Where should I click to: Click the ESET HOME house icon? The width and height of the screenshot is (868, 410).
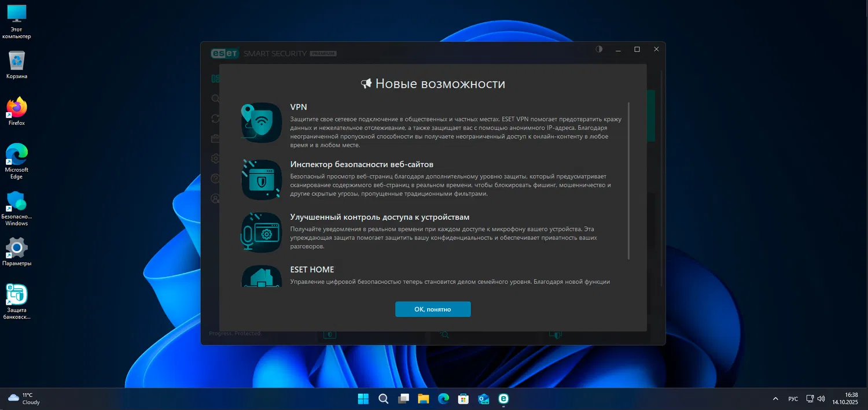pyautogui.click(x=261, y=276)
